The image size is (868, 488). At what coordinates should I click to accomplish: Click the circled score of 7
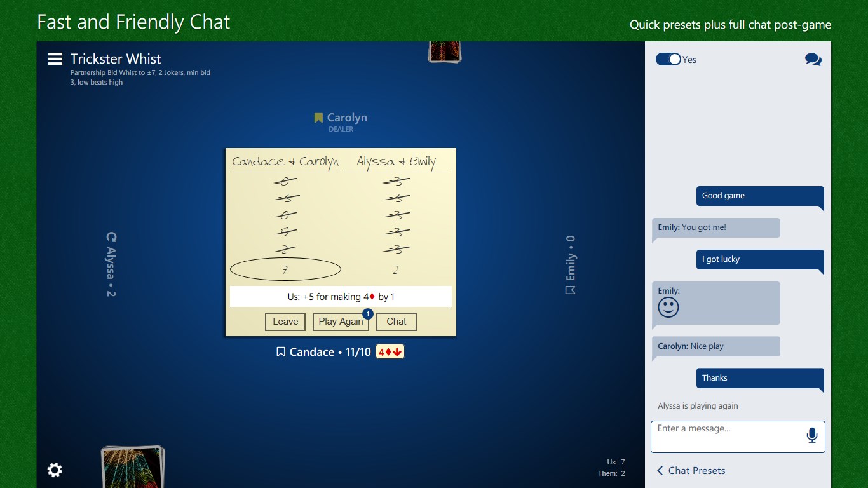(x=285, y=268)
